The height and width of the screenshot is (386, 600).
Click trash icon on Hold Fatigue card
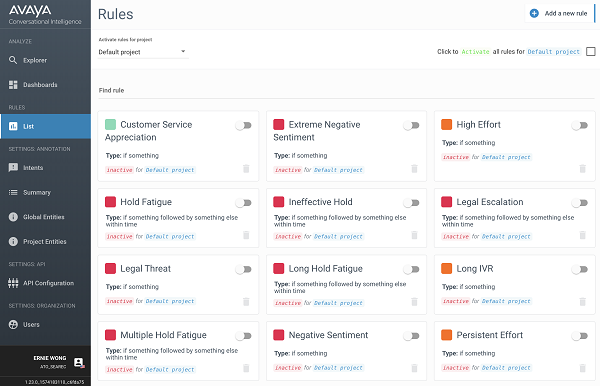point(246,235)
